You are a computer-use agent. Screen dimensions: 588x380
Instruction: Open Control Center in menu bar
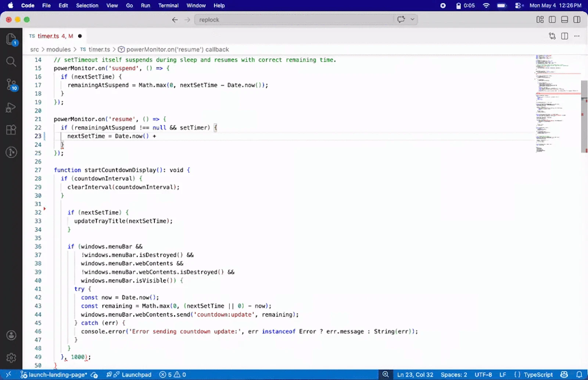519,6
